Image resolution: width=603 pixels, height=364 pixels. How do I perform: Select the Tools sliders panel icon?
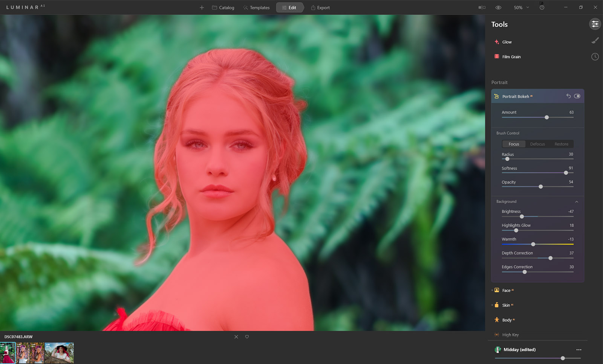pos(595,24)
